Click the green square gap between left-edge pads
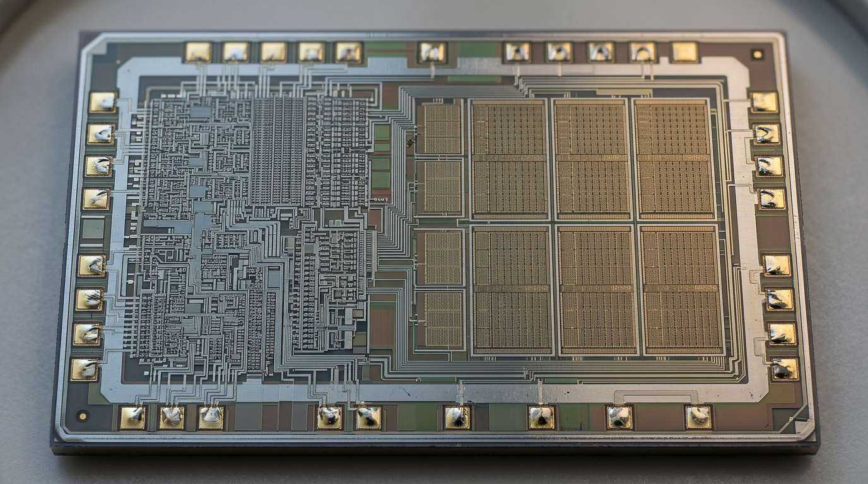Image resolution: width=868 pixels, height=484 pixels. pyautogui.click(x=93, y=229)
